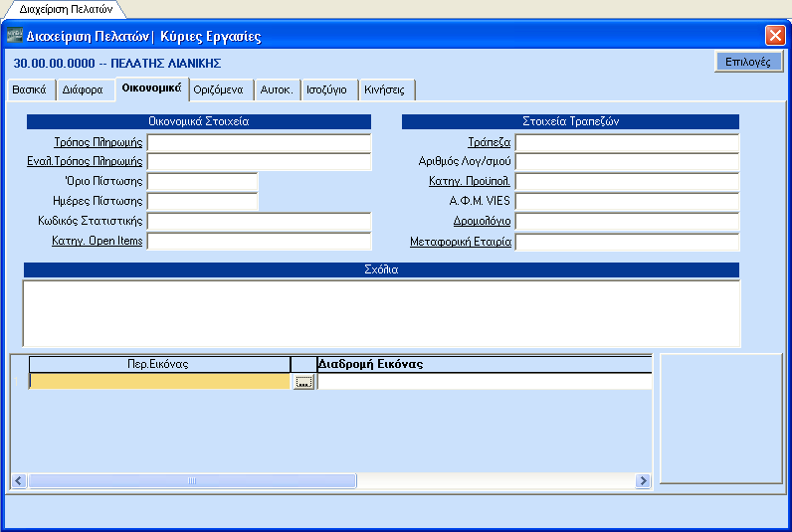Screen dimensions: 792x532
Task: Focus the Ημέρες Πίστωσης field
Action: point(203,202)
